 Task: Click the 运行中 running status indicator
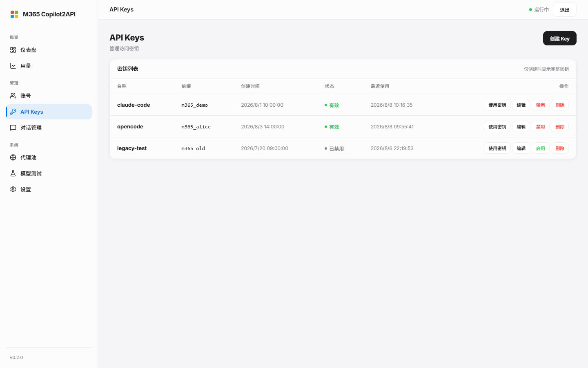click(539, 10)
